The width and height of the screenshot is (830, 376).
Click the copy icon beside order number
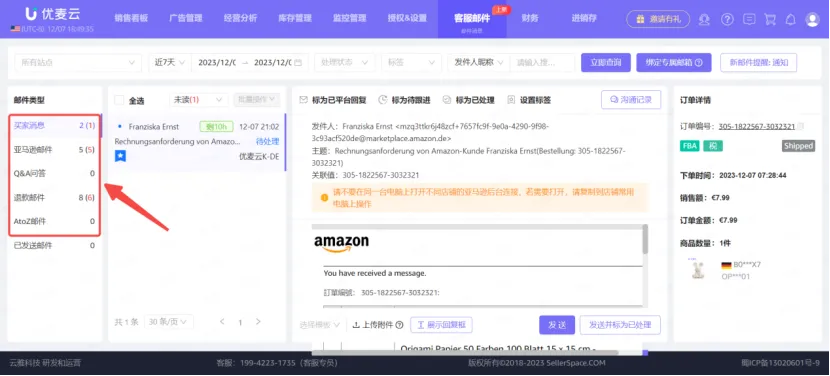coord(800,127)
